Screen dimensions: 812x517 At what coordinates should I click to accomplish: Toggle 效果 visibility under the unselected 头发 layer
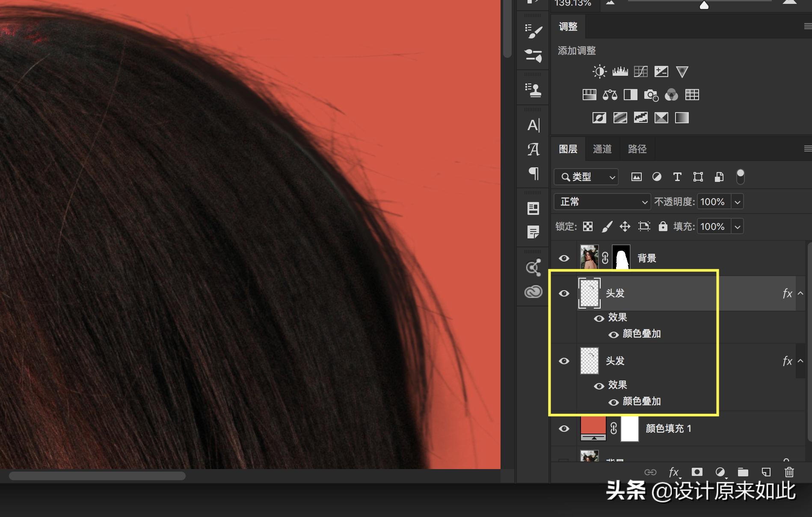599,386
